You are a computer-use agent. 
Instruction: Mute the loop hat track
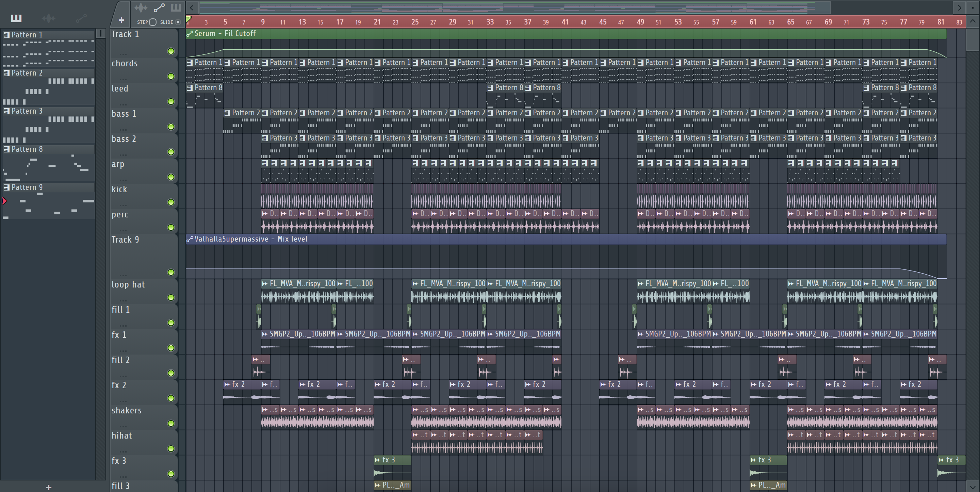171,298
